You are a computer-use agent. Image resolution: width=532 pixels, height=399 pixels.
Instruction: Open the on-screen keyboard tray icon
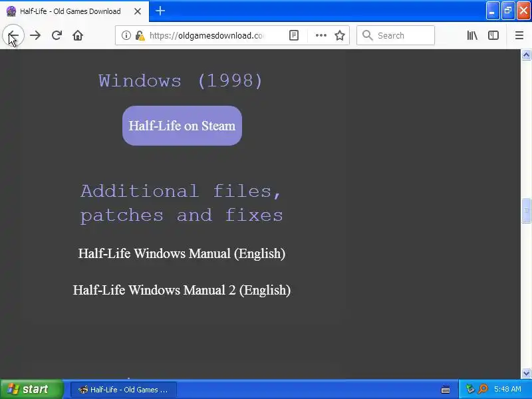446,390
